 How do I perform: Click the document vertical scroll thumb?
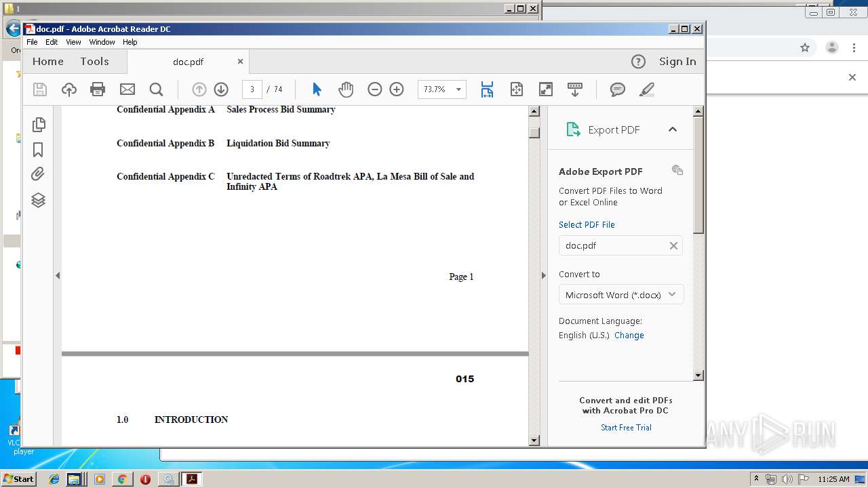[534, 132]
